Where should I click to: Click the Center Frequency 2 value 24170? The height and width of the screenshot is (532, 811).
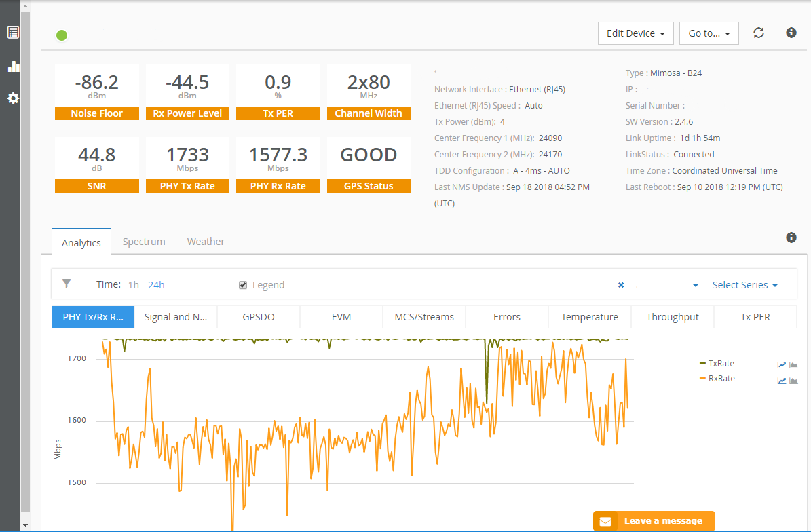tap(550, 154)
